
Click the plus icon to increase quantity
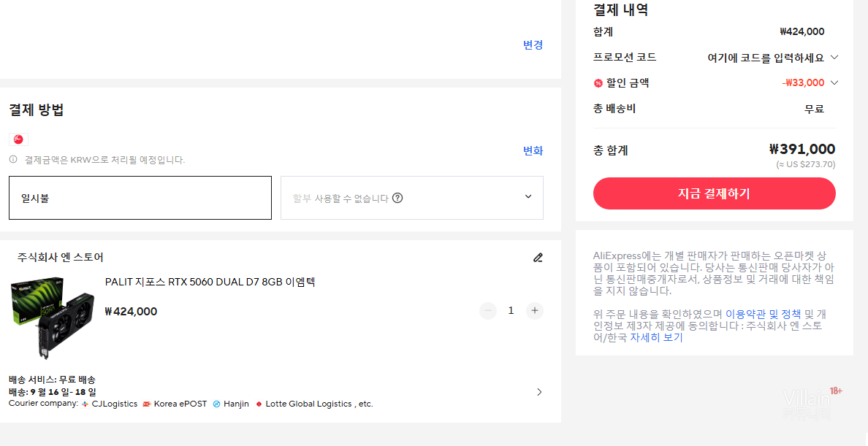535,311
